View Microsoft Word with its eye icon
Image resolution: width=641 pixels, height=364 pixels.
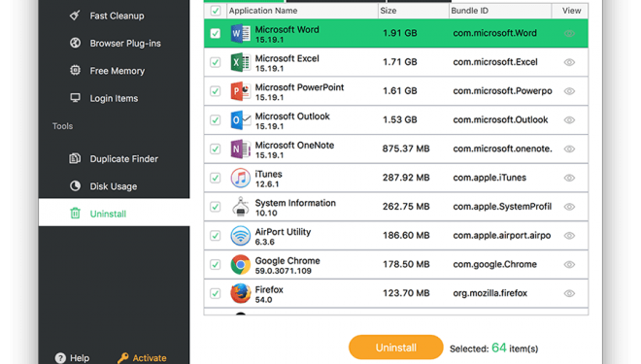[x=569, y=34]
